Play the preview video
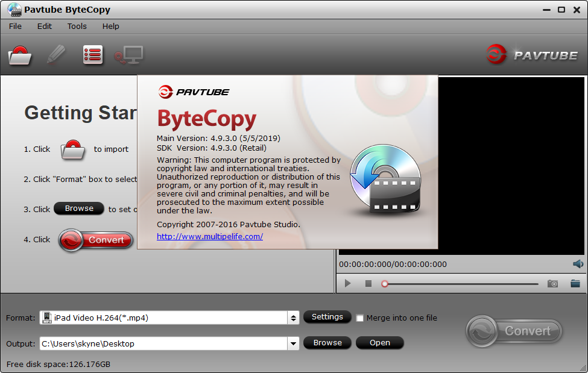 click(x=347, y=283)
